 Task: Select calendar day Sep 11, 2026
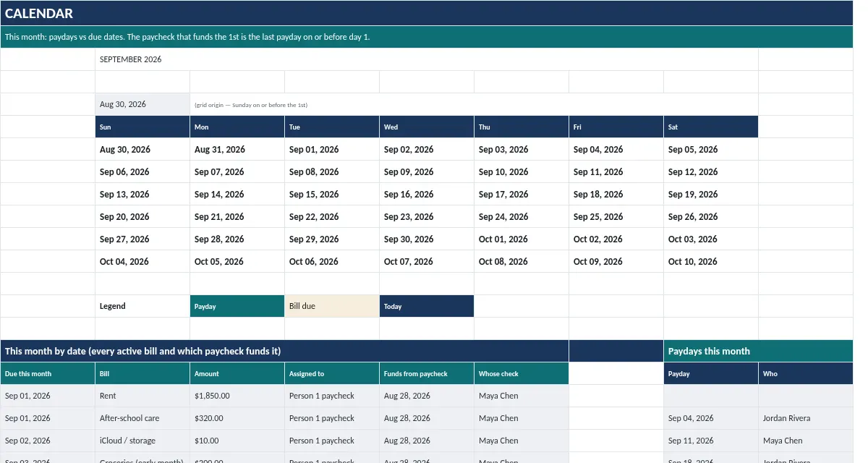click(616, 171)
